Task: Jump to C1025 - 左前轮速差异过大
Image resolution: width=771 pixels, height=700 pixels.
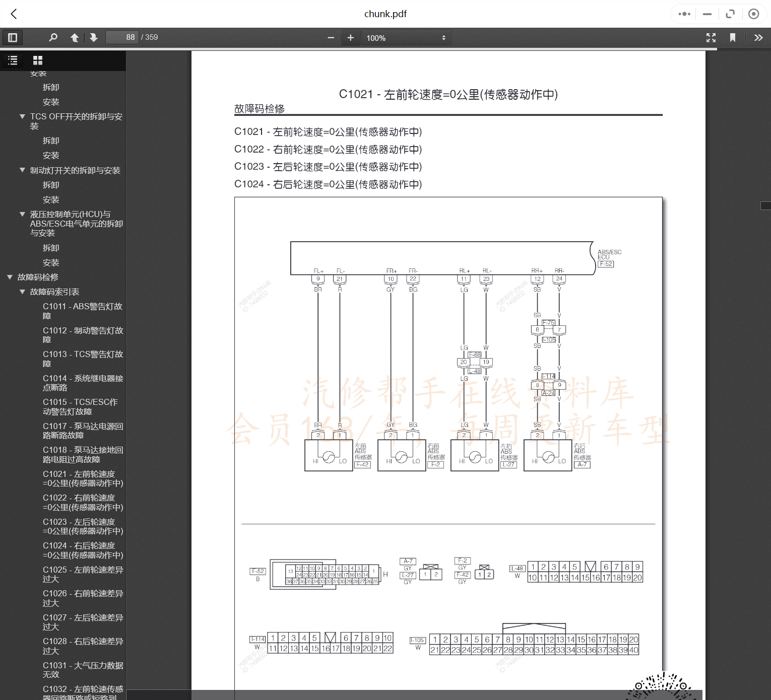Action: pyautogui.click(x=83, y=574)
